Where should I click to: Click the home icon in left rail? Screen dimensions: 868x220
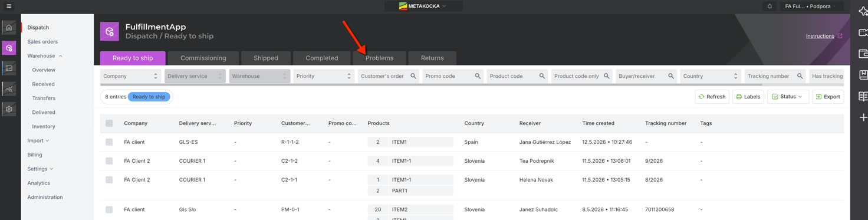click(9, 28)
